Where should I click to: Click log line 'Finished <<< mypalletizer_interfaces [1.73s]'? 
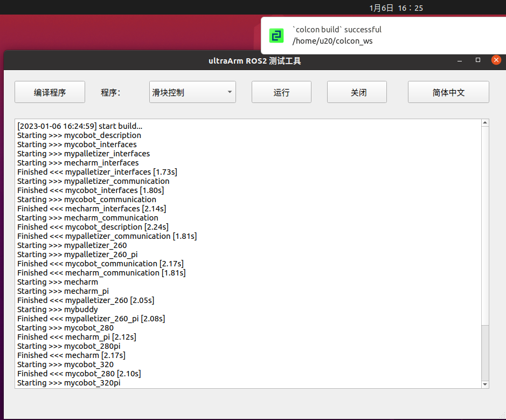coord(97,172)
